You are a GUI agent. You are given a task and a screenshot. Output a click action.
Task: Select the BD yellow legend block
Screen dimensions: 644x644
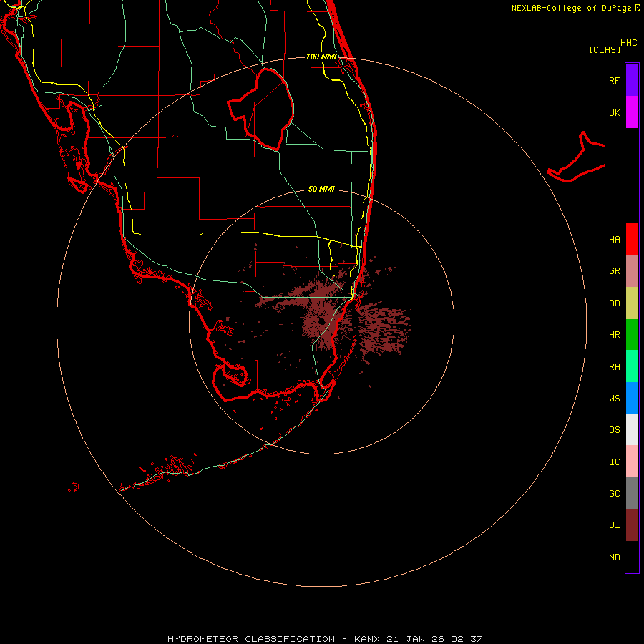pos(632,303)
